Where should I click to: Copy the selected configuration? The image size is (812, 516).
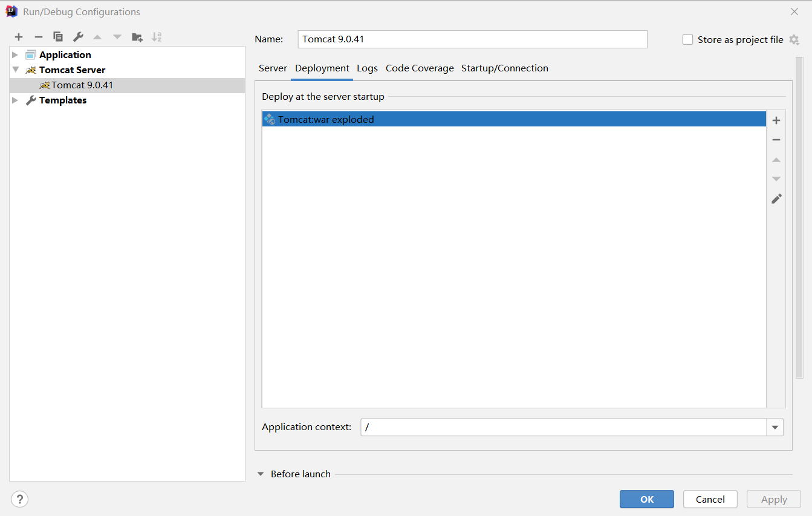[57, 37]
